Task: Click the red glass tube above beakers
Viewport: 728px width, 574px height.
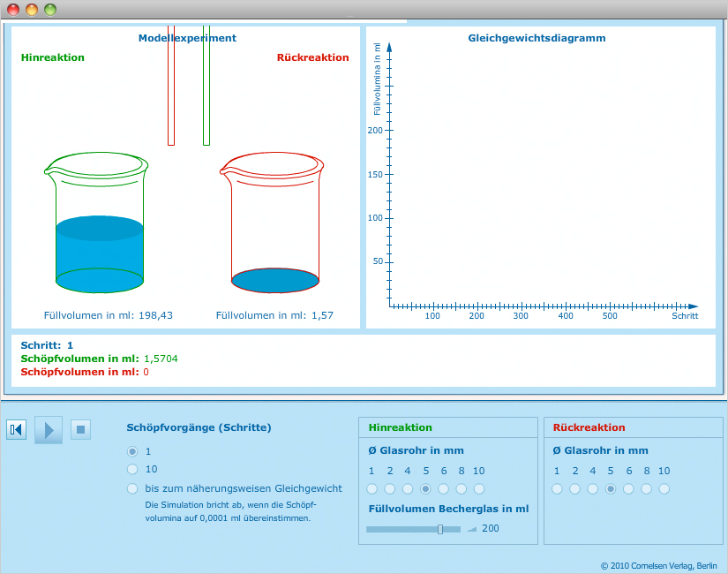Action: (171, 88)
